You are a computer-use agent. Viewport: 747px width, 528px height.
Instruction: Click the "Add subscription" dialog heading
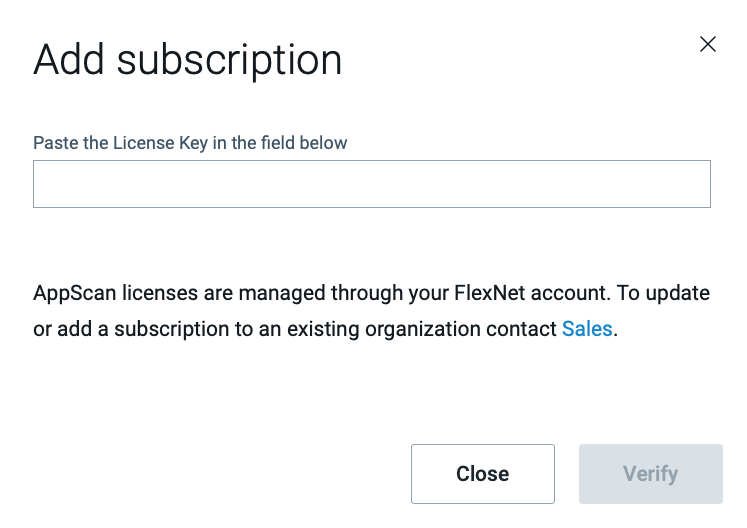188,60
